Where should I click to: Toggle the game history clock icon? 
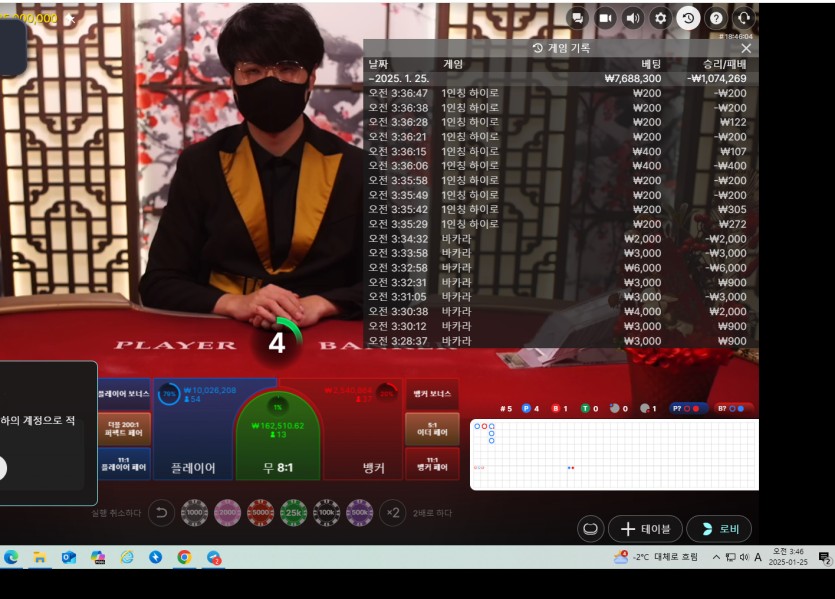point(688,18)
